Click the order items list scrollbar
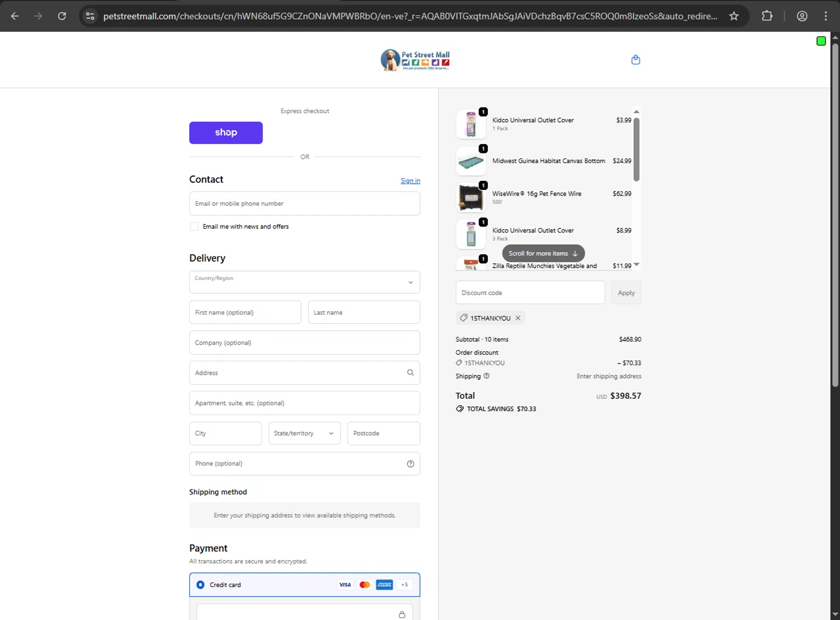Image resolution: width=840 pixels, height=620 pixels. click(636, 149)
